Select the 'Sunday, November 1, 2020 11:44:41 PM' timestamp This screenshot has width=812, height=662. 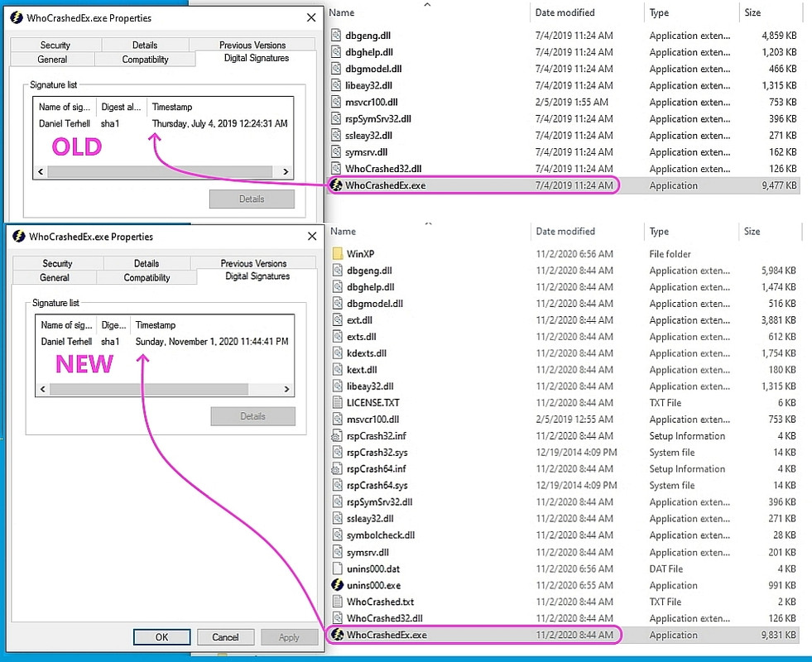coord(212,341)
